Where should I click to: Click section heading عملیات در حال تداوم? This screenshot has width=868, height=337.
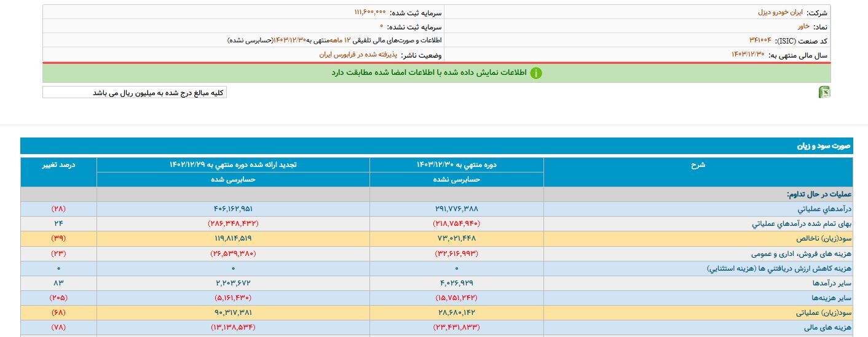click(819, 194)
